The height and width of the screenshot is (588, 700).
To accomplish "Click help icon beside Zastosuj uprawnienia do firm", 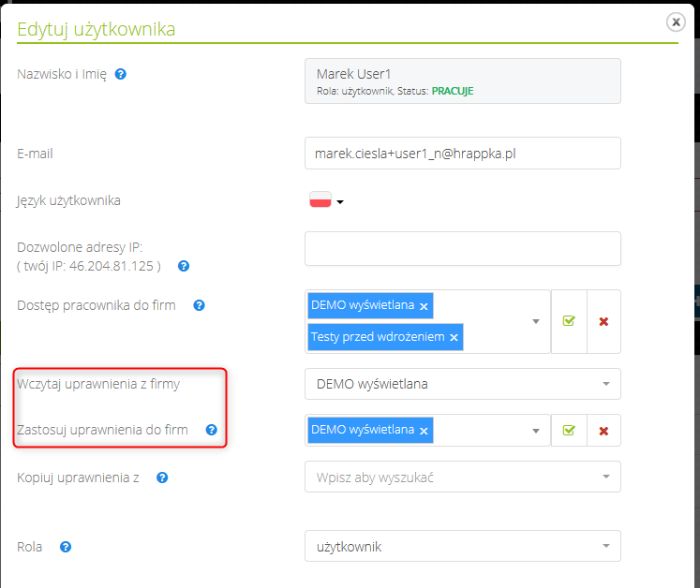I will pyautogui.click(x=211, y=430).
